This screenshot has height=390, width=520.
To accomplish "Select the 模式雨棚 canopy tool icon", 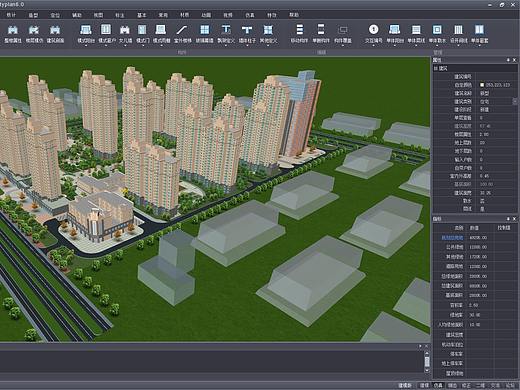I will (x=161, y=30).
